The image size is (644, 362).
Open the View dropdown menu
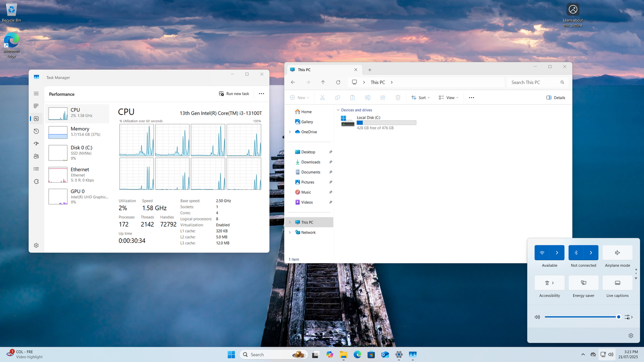coord(448,98)
